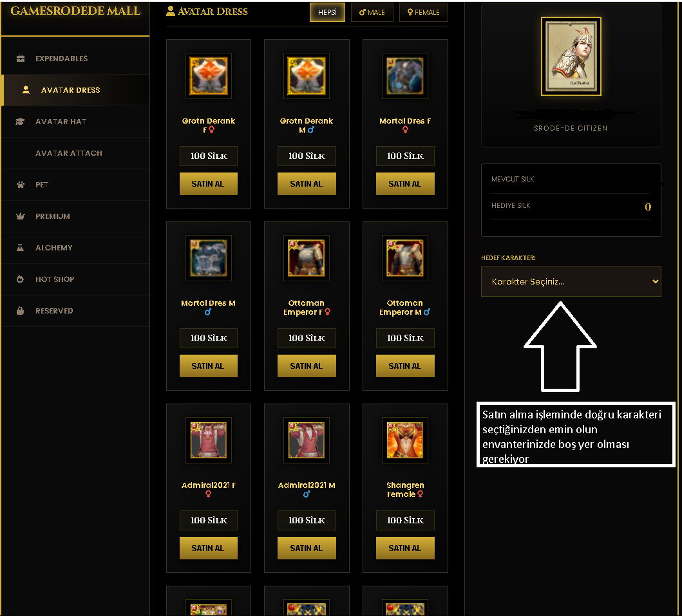Filter items by Female gender
Image resolution: width=682 pixels, height=616 pixels.
tap(423, 12)
